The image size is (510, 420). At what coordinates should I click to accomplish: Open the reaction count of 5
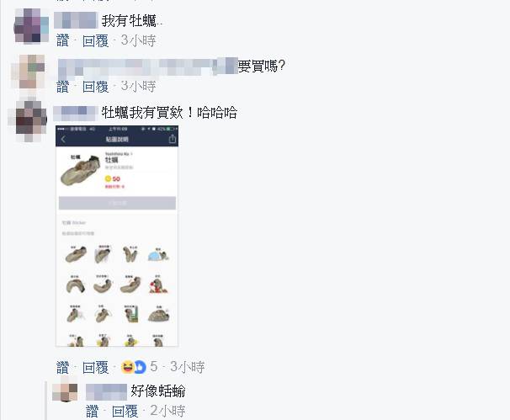(x=153, y=367)
